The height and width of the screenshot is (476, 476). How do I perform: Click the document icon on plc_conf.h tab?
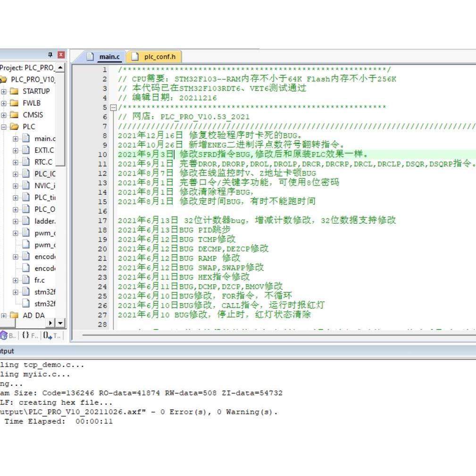click(x=135, y=57)
